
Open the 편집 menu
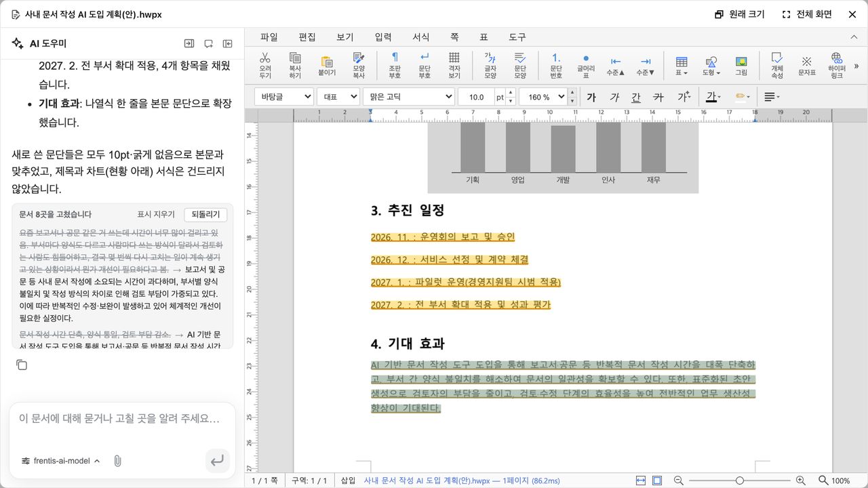click(x=307, y=37)
